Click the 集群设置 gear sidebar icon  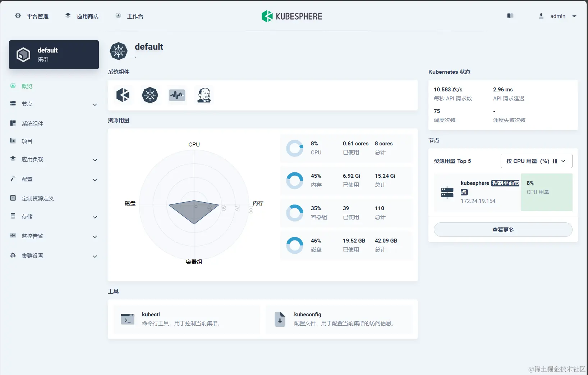pos(13,255)
